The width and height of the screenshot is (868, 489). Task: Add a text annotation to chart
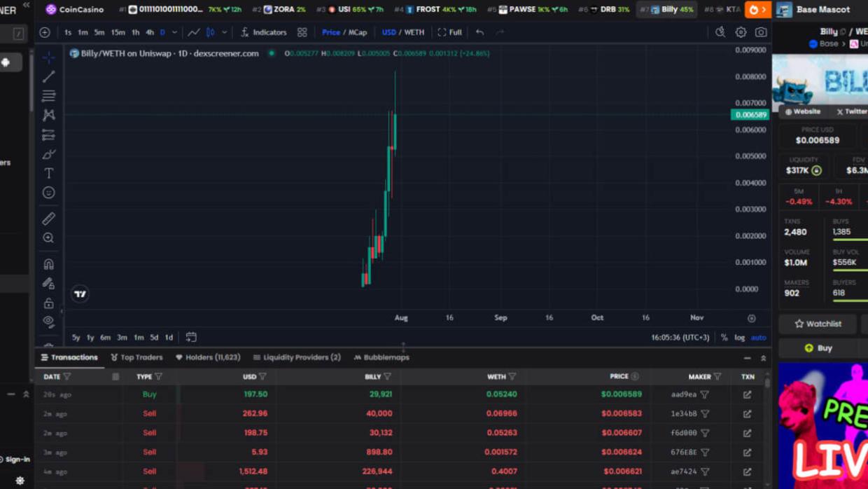coord(48,173)
